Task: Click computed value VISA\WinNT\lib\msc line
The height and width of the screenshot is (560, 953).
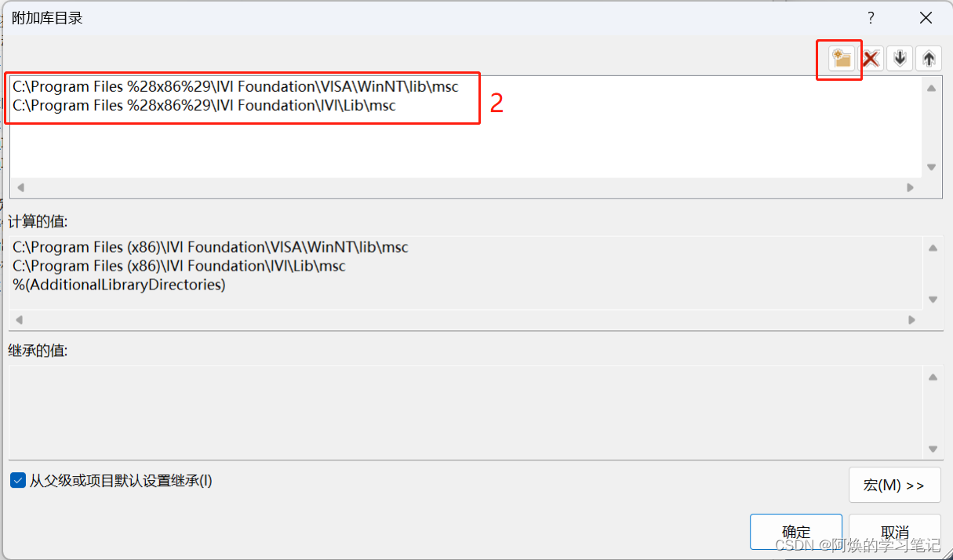Action: click(x=210, y=247)
